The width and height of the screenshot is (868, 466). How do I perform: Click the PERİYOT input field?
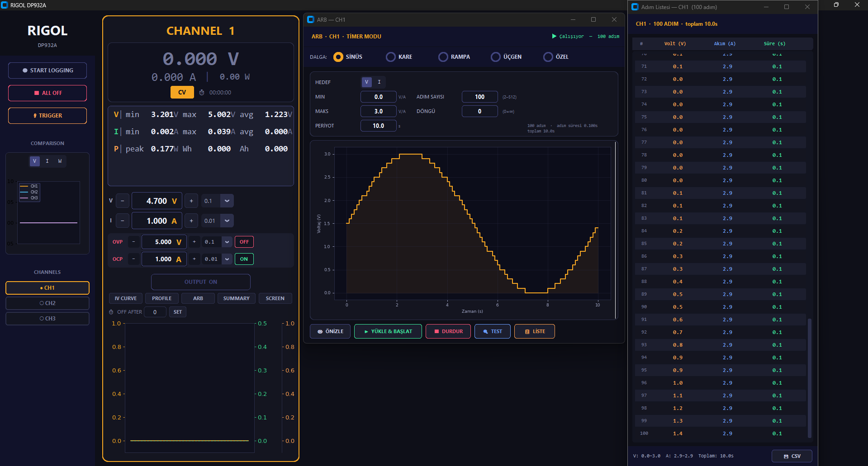[378, 126]
